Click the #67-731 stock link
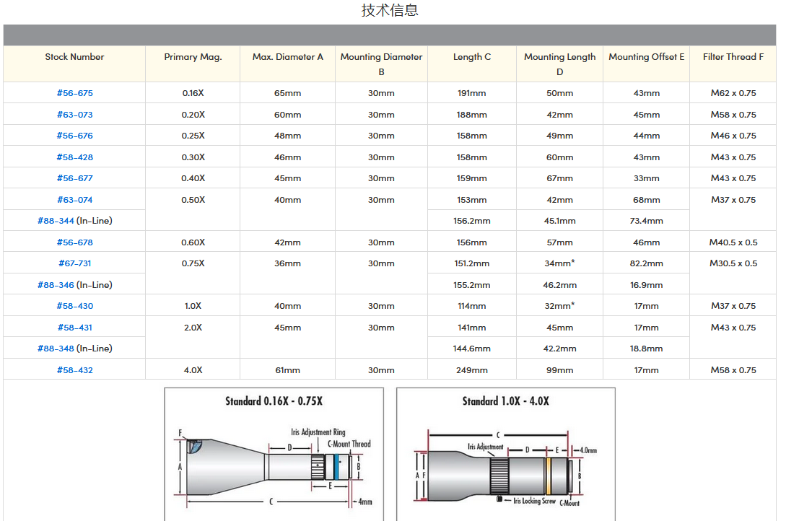 pos(74,263)
